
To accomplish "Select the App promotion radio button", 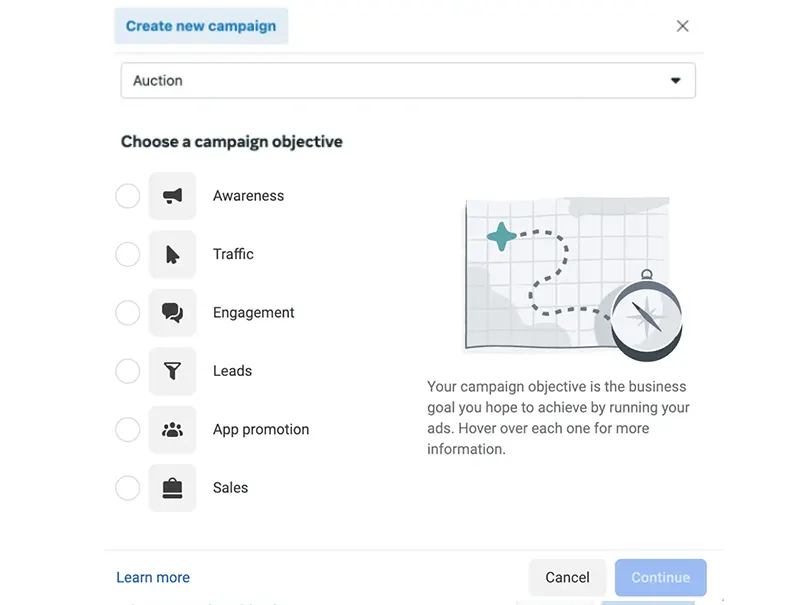I will pyautogui.click(x=127, y=429).
